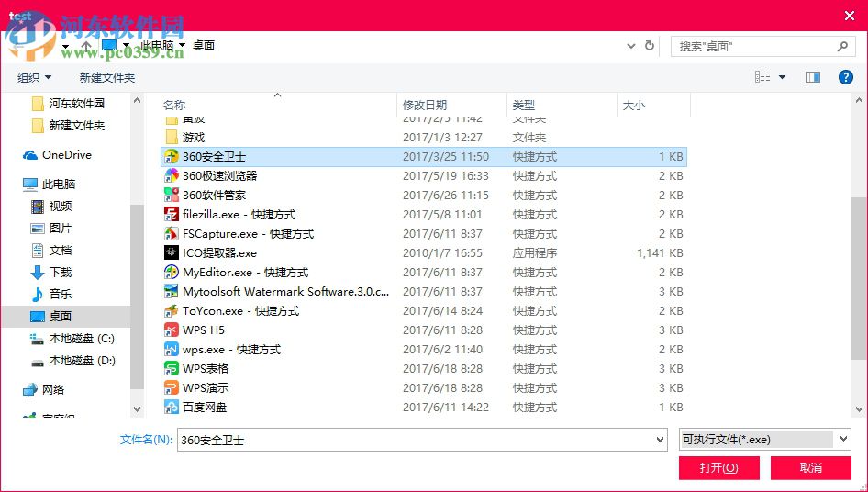Click the 360极速浏览器 file icon
This screenshot has height=492, width=868.
click(x=171, y=175)
